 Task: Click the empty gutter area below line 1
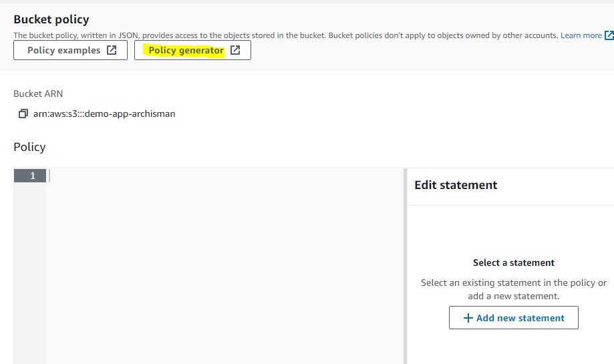(x=30, y=273)
